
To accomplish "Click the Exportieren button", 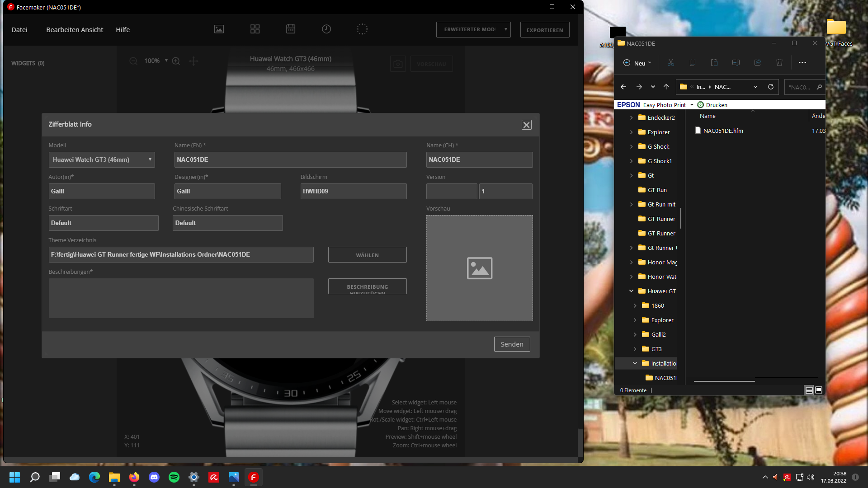I will tap(545, 30).
